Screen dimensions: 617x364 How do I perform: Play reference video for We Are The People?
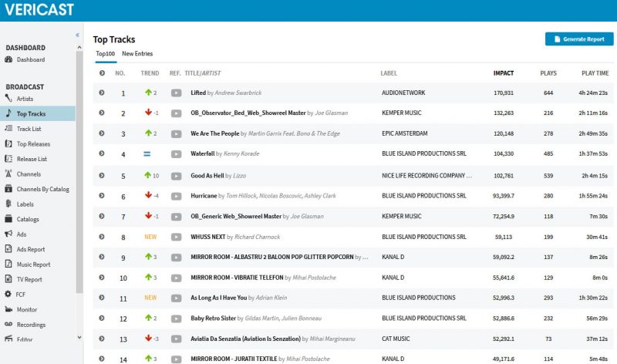pos(177,133)
